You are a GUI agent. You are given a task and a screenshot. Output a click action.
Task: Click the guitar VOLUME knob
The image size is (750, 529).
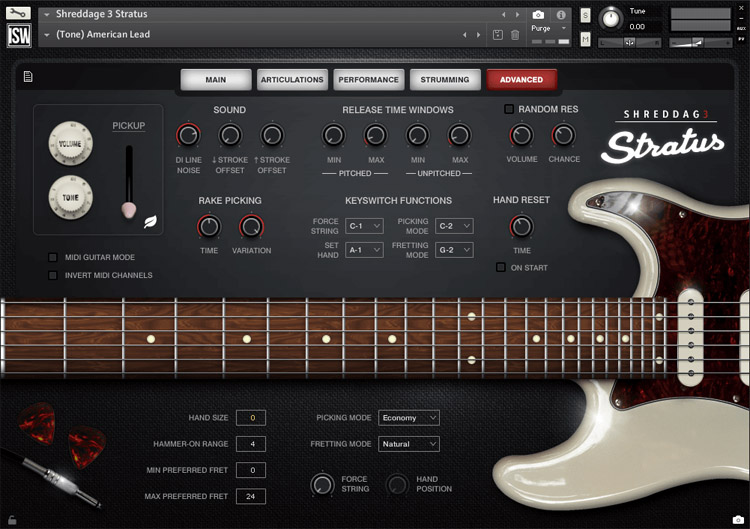70,143
